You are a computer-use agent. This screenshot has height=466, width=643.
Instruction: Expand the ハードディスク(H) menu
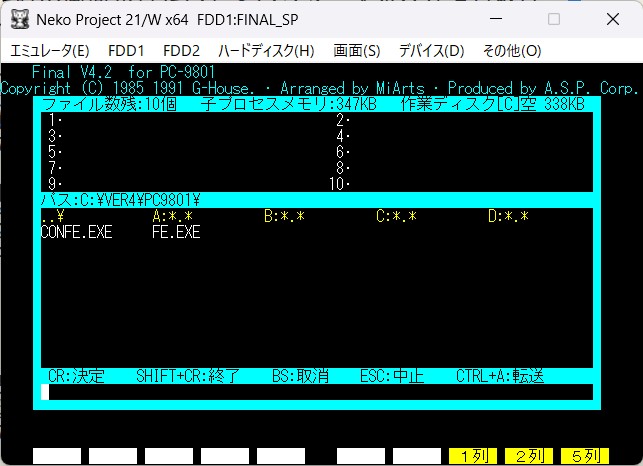[x=266, y=50]
